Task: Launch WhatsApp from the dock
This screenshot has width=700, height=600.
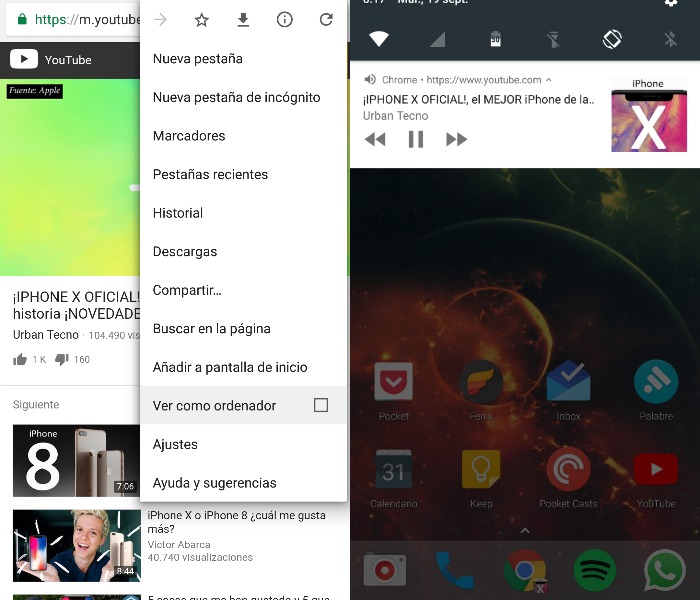Action: (665, 570)
